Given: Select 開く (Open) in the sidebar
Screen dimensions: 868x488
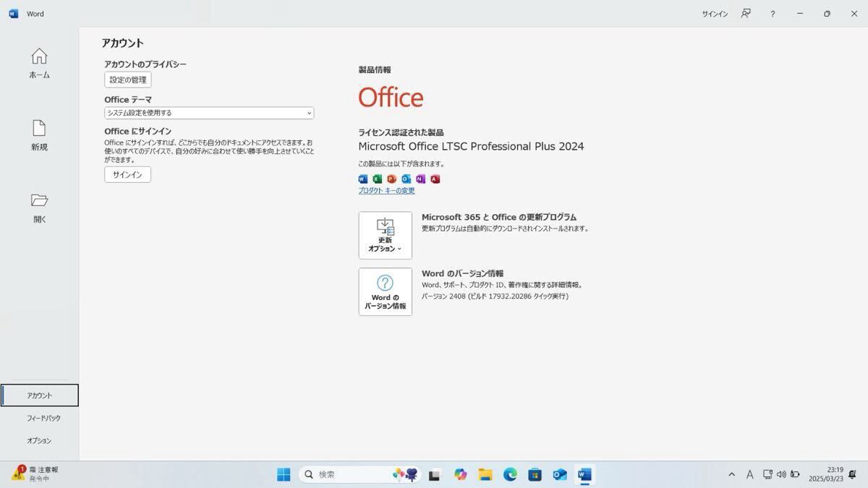Looking at the screenshot, I should coord(39,208).
